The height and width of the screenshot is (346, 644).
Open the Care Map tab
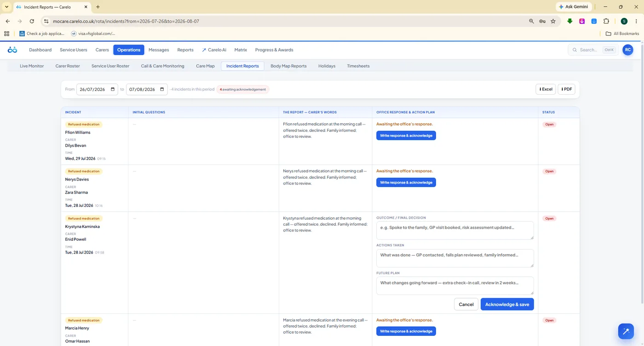[x=205, y=66]
